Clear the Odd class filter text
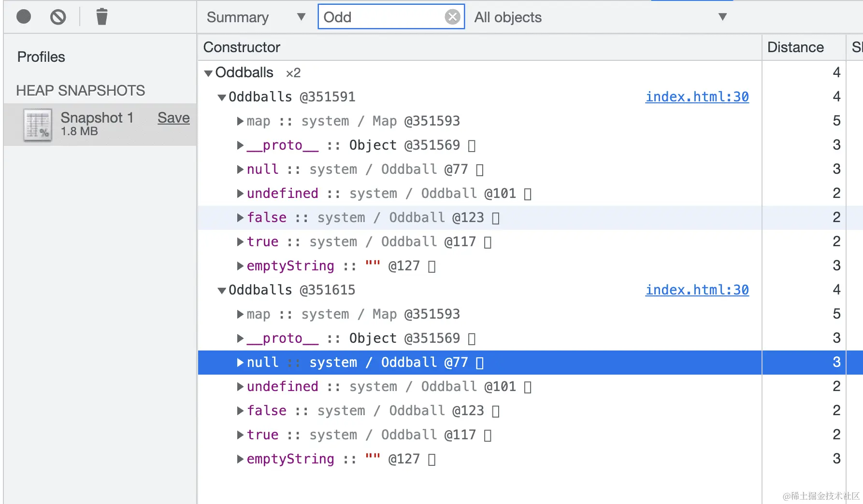This screenshot has width=863, height=504. pyautogui.click(x=452, y=17)
